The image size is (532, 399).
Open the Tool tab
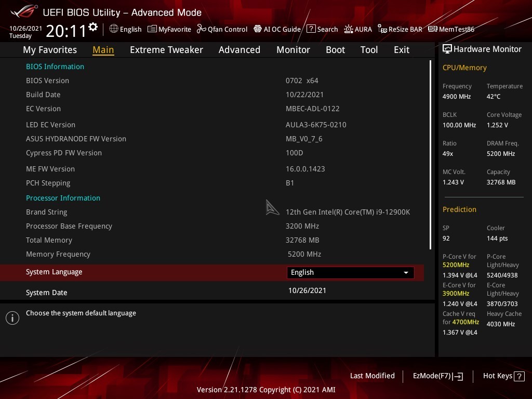pos(369,50)
